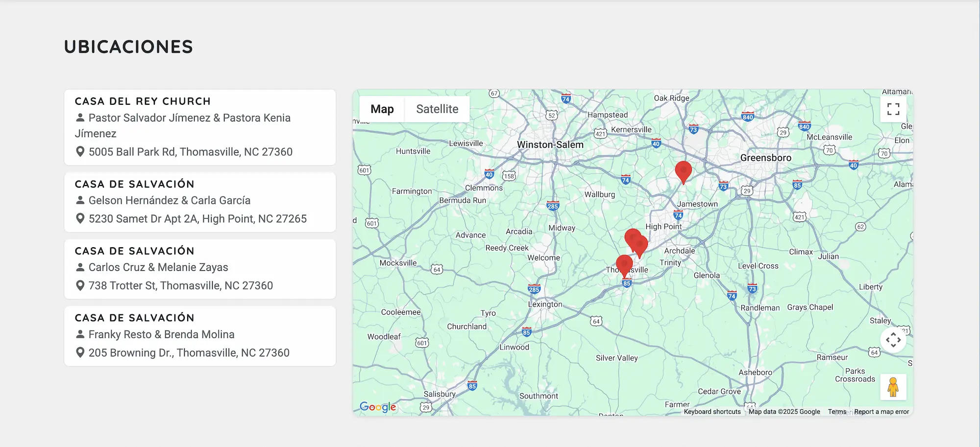Click the Street View pegman icon

coord(893,387)
